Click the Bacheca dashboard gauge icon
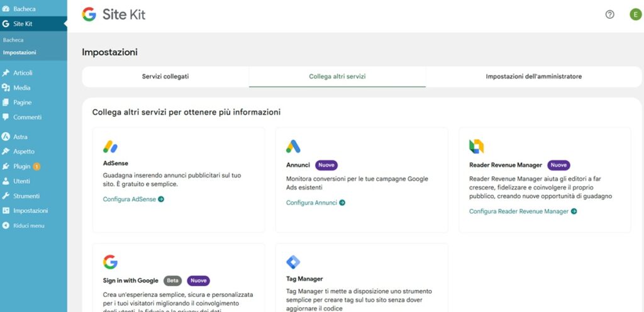The width and height of the screenshot is (644, 312). 6,9
